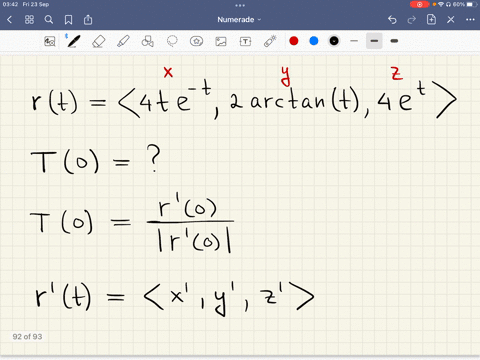Select the Shapes tool
The width and height of the screenshot is (480, 360).
coord(147,41)
